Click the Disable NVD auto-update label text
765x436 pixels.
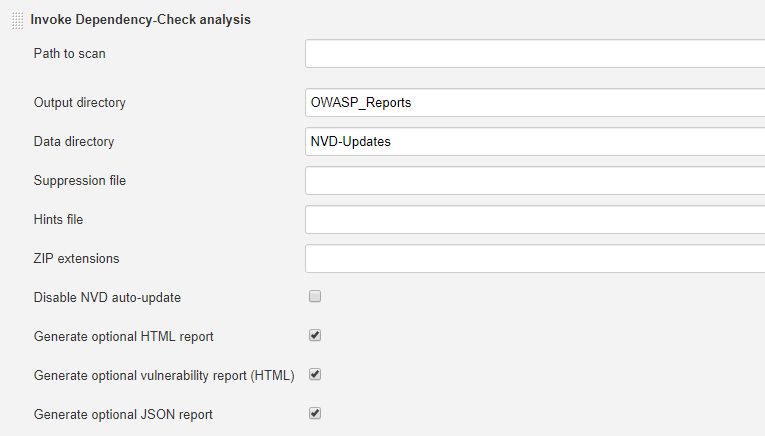(x=107, y=297)
